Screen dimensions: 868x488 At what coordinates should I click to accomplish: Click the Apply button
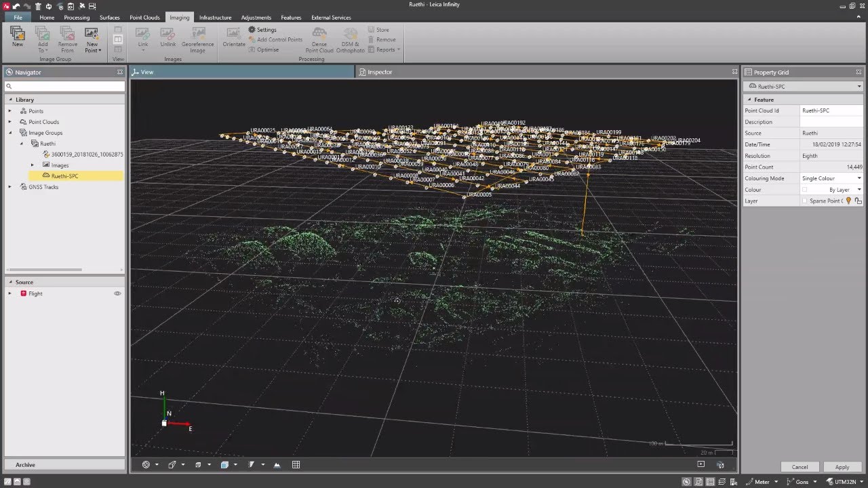(842, 467)
